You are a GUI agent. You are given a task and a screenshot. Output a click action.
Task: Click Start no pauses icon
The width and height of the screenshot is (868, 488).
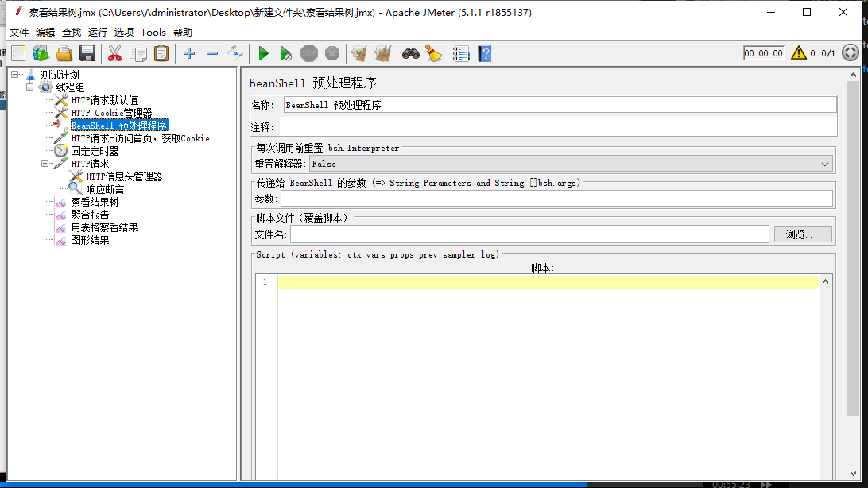(x=285, y=54)
